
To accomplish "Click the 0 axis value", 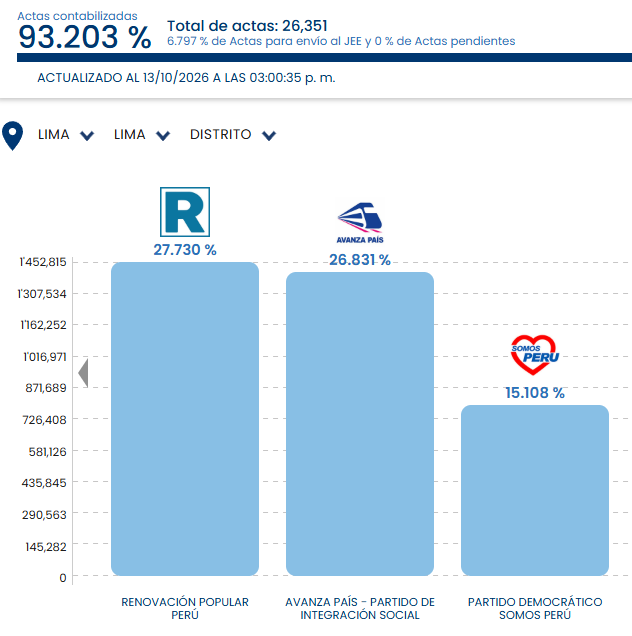I will pyautogui.click(x=62, y=578).
